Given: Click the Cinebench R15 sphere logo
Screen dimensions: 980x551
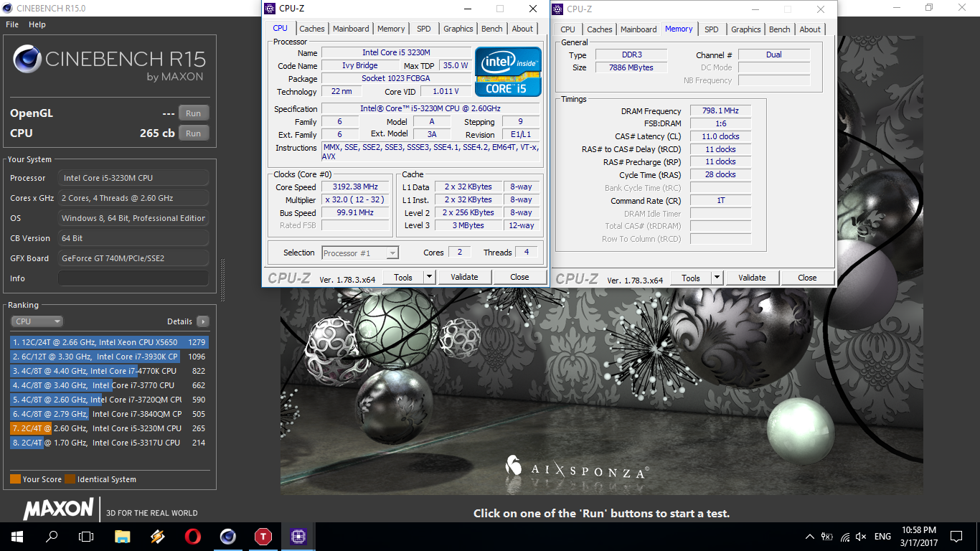Looking at the screenshot, I should (27, 60).
